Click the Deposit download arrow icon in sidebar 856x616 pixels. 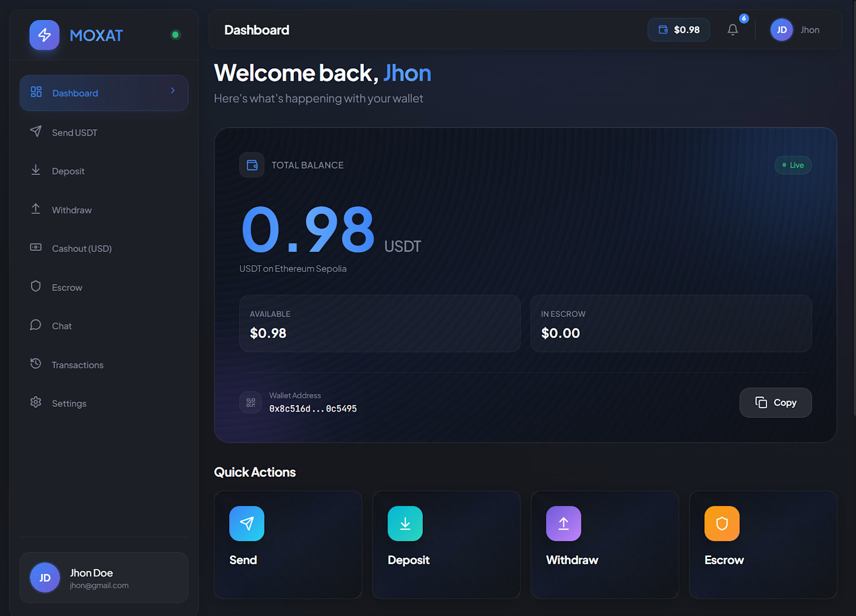pos(36,170)
